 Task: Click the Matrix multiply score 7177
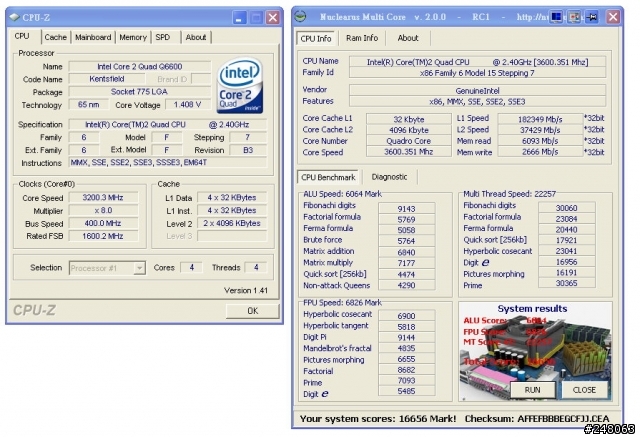(x=407, y=263)
